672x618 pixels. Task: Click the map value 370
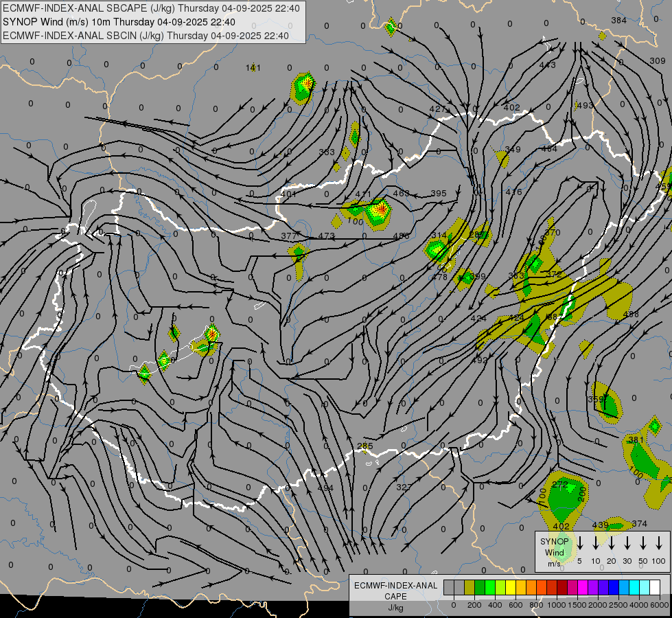tap(553, 233)
